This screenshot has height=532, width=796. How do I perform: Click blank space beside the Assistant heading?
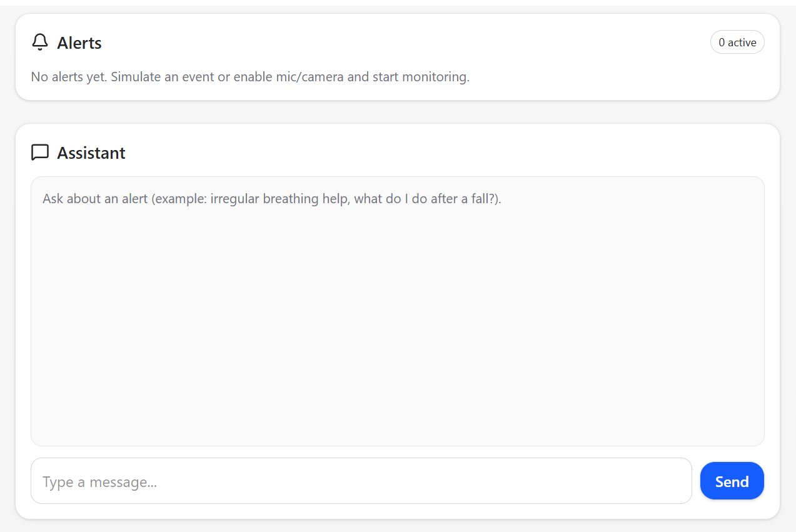[438, 153]
